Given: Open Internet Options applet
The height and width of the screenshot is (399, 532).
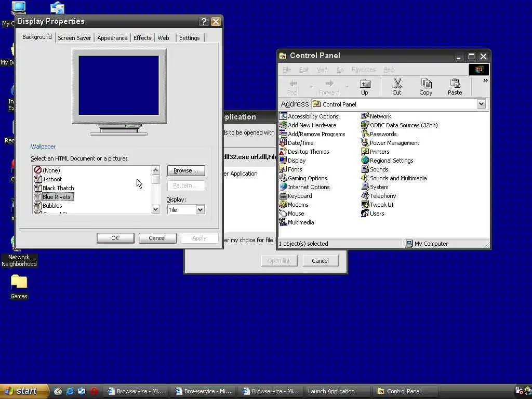Looking at the screenshot, I should 304,187.
